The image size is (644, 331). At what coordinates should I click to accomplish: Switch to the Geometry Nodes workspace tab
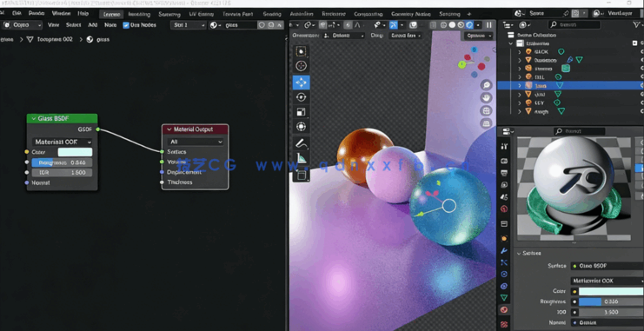[x=411, y=14]
